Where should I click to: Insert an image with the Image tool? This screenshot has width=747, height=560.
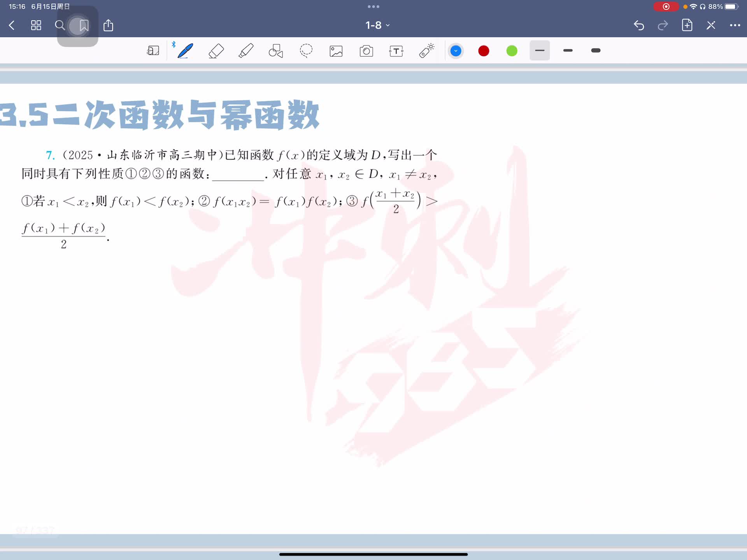tap(336, 51)
